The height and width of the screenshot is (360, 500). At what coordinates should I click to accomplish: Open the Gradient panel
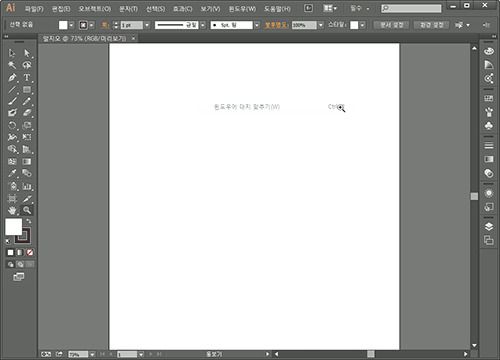(489, 159)
